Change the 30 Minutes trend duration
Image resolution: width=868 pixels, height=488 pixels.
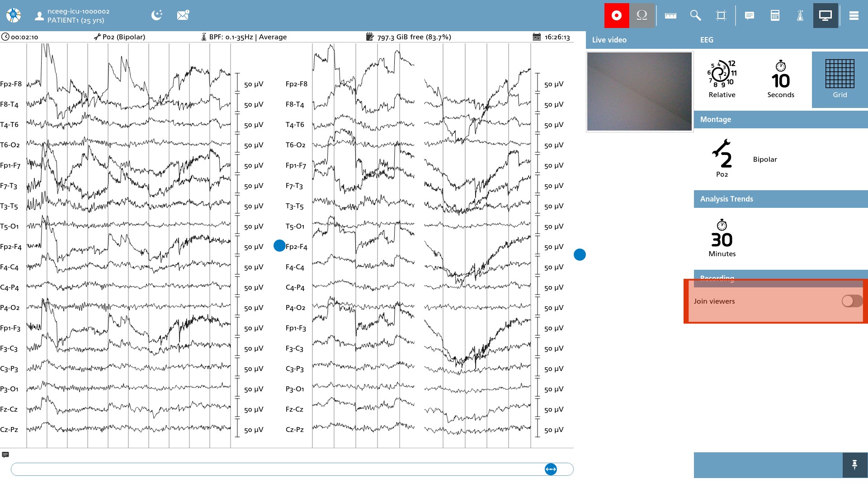coord(722,238)
